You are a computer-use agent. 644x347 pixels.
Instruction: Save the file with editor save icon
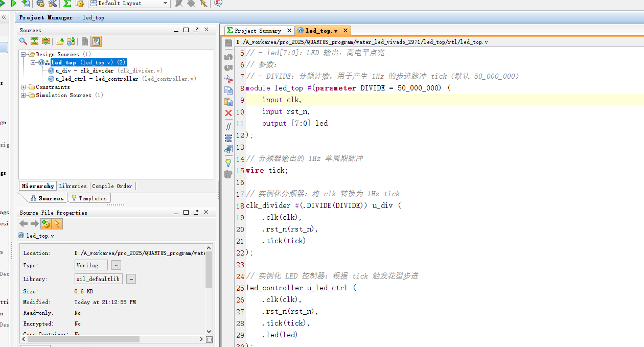click(228, 43)
